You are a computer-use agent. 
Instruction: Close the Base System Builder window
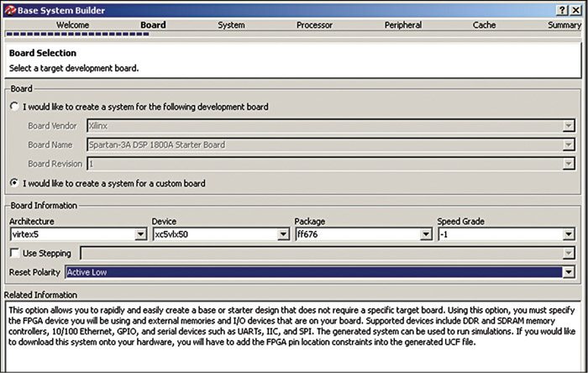click(x=575, y=8)
